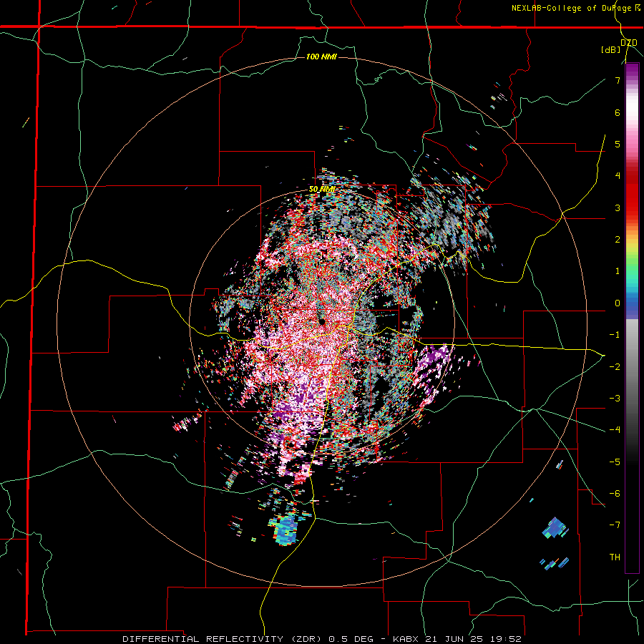Pick the 2 value on dB scale
Viewport: 644px width, 644px height.
(x=618, y=240)
